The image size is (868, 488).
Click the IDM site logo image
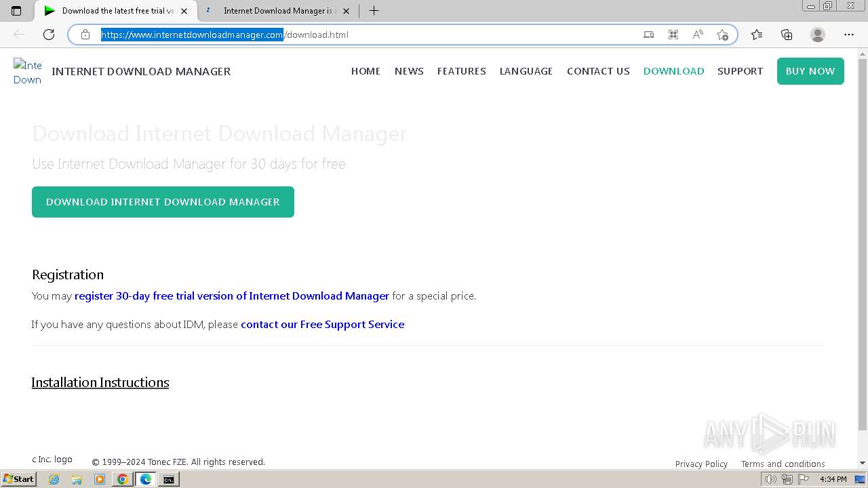click(28, 72)
